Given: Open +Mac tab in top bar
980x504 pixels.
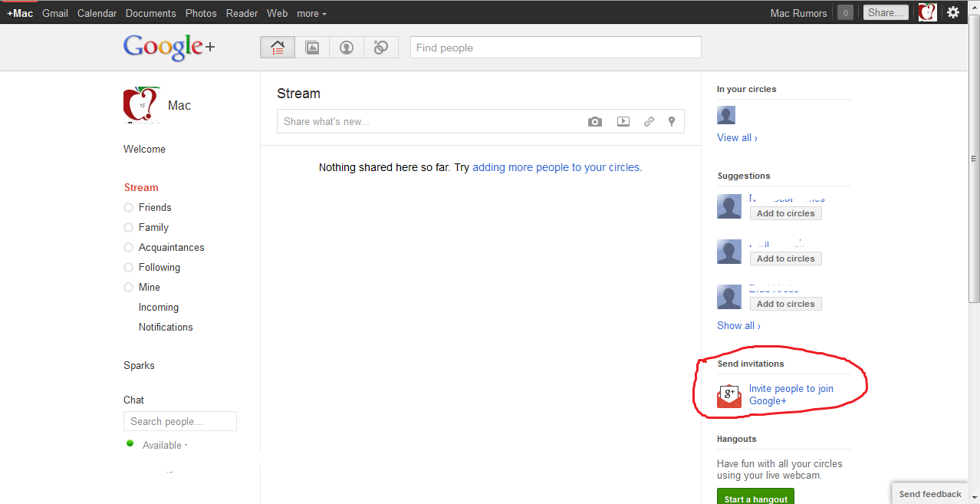Looking at the screenshot, I should 20,13.
